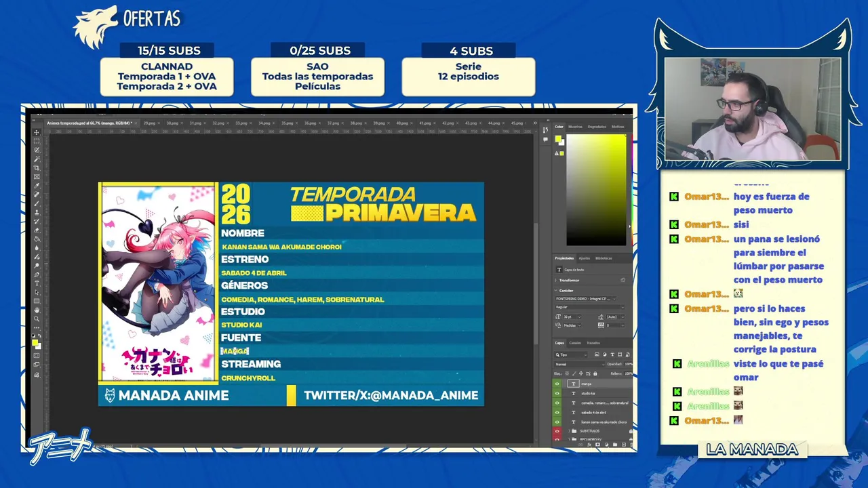Open the 30 pt font size dropdown

coord(572,317)
